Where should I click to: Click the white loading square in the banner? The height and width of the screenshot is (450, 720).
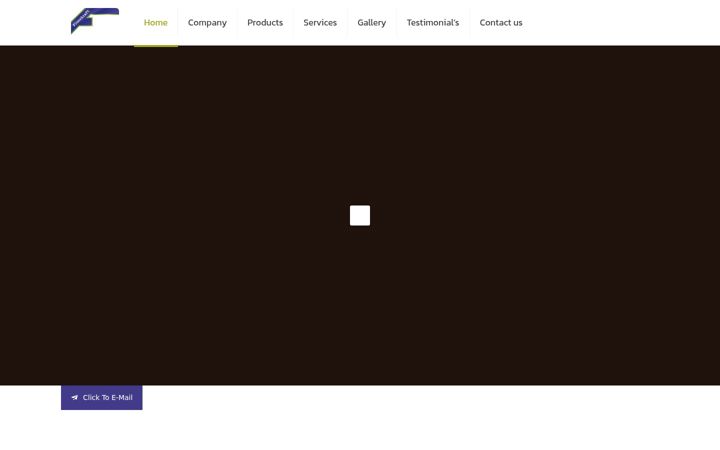pos(360,215)
